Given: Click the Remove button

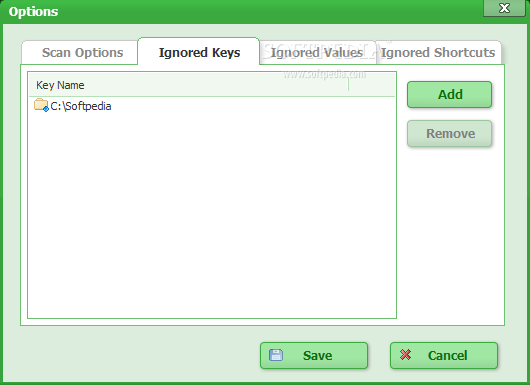Looking at the screenshot, I should (449, 134).
